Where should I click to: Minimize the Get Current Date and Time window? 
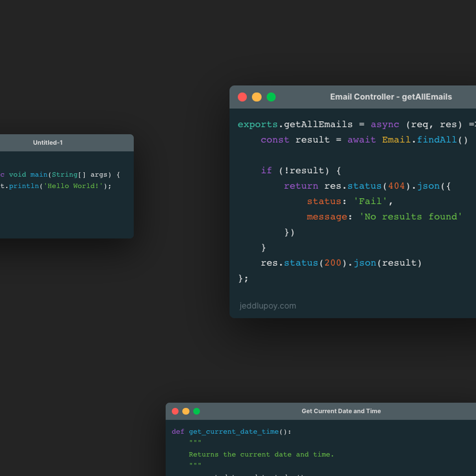coord(186,411)
